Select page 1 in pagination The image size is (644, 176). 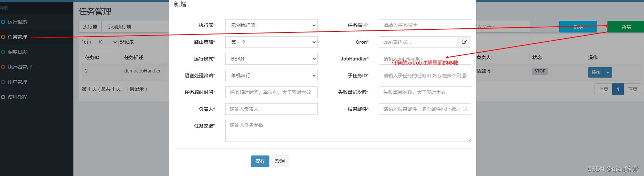(x=618, y=89)
